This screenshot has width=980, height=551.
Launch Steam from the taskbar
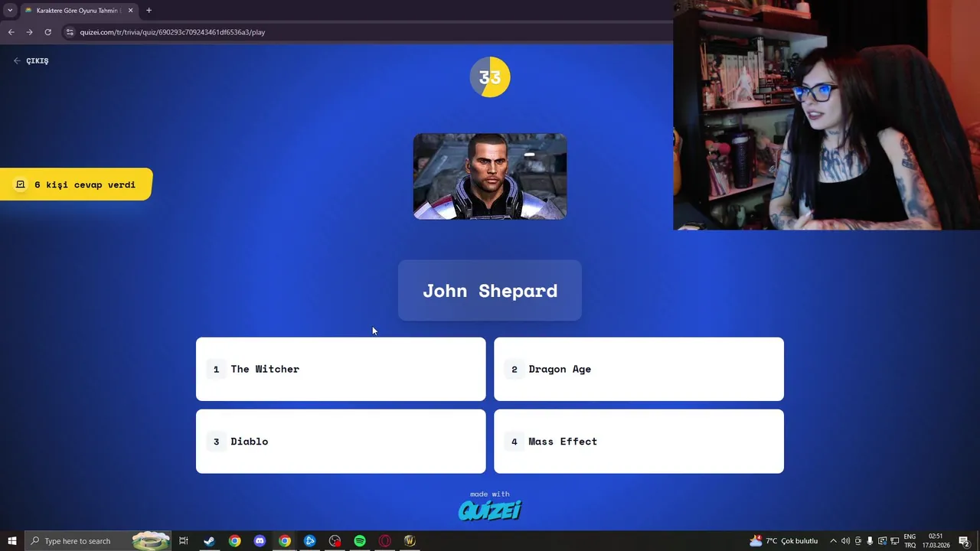[x=209, y=541]
